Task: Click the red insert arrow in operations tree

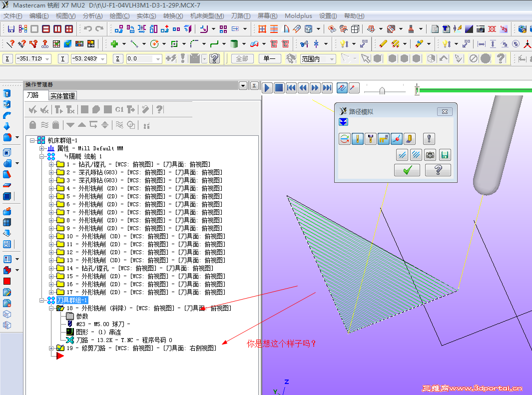Action: pyautogui.click(x=60, y=356)
